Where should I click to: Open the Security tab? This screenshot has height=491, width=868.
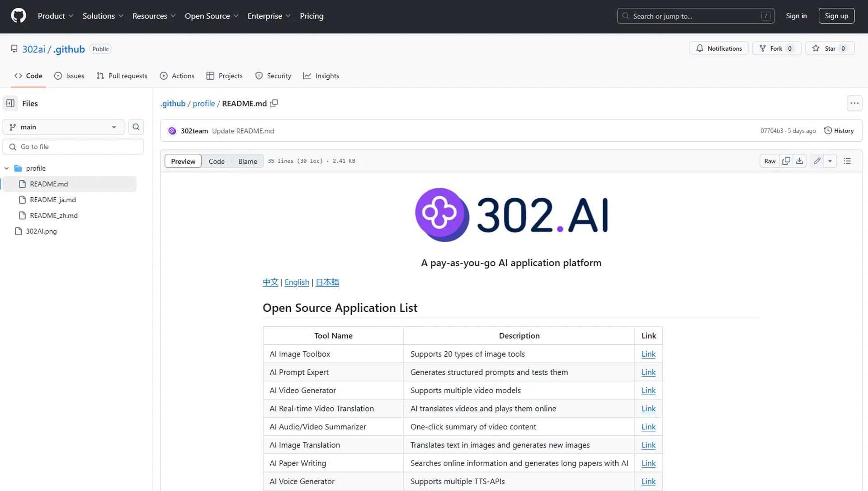click(274, 76)
